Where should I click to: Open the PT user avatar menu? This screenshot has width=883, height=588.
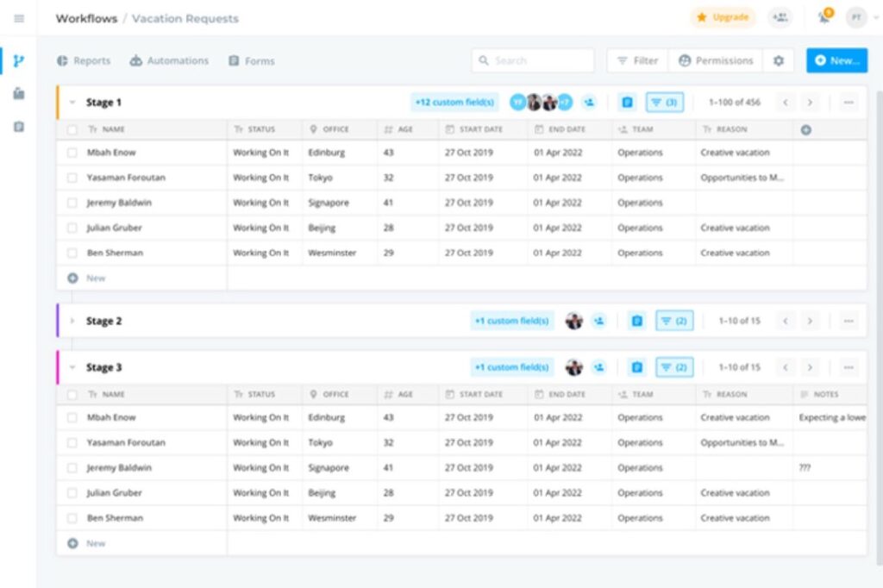click(856, 17)
